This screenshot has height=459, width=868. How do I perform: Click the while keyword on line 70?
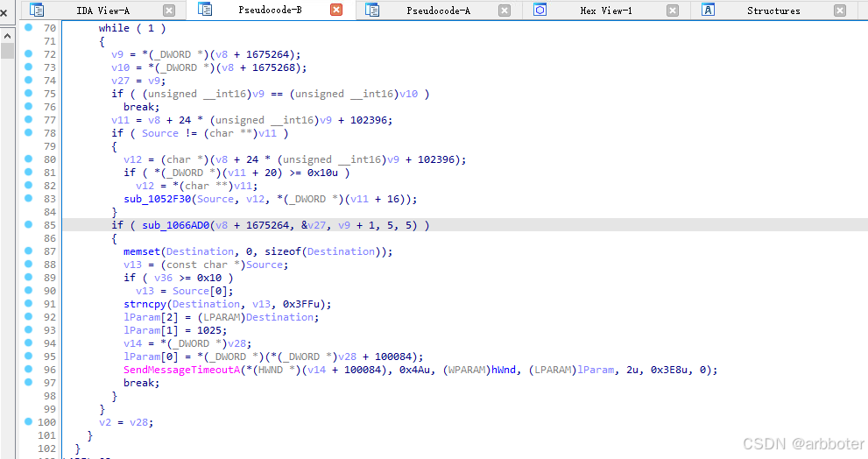click(x=114, y=28)
